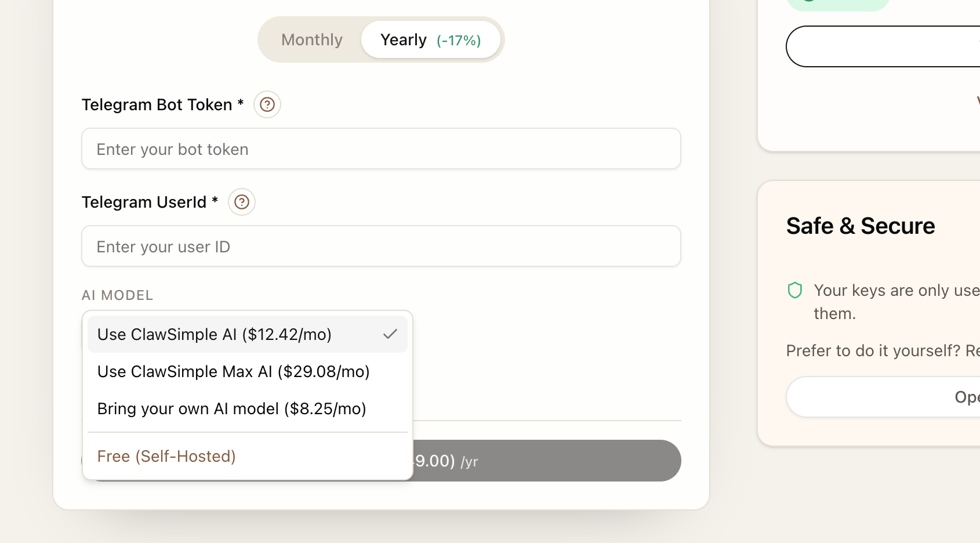Click inside the bot token input field
Viewport: 980px width, 543px height.
pyautogui.click(x=381, y=149)
